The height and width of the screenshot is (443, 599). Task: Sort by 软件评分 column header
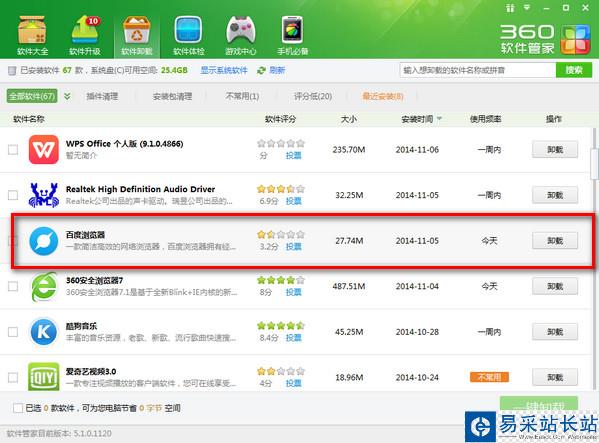point(280,119)
